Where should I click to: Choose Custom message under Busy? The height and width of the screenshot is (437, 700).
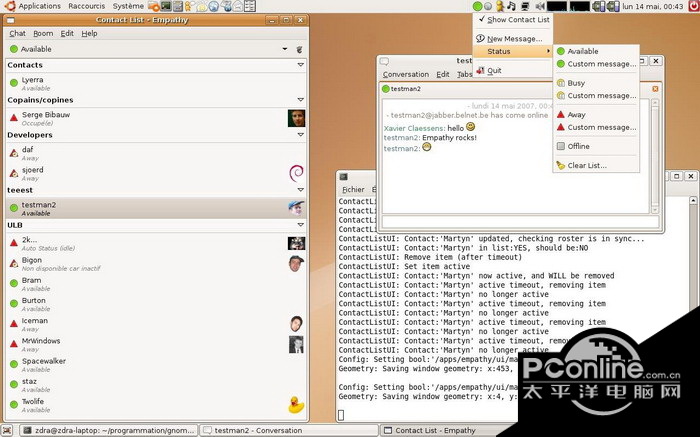[x=596, y=96]
